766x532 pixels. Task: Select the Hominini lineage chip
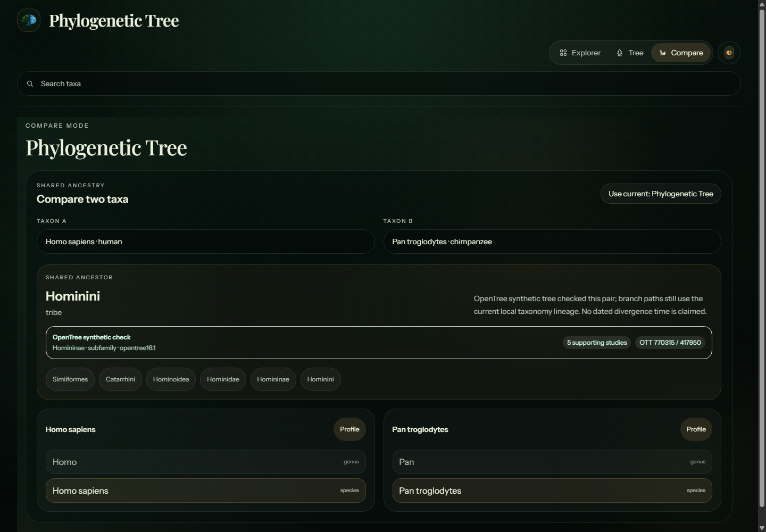320,379
